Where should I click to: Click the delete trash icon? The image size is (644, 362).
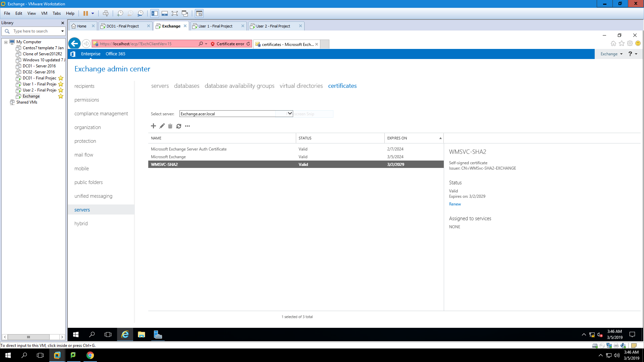tap(170, 126)
